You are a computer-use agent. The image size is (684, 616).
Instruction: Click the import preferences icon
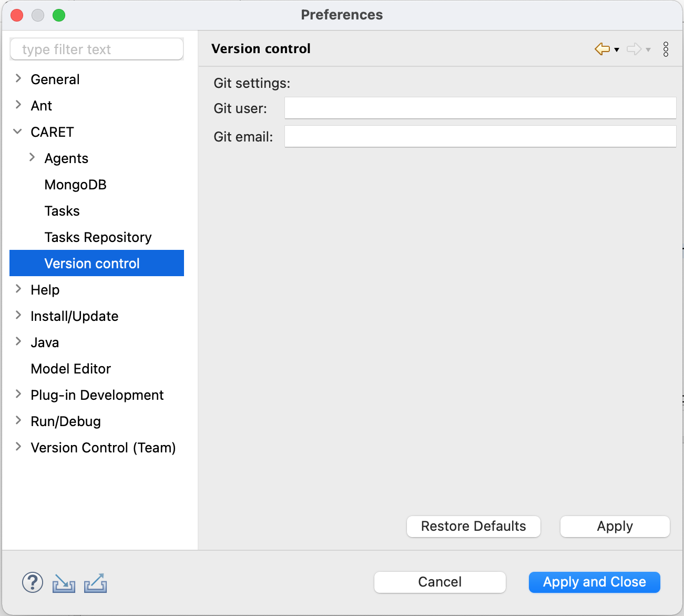(63, 582)
